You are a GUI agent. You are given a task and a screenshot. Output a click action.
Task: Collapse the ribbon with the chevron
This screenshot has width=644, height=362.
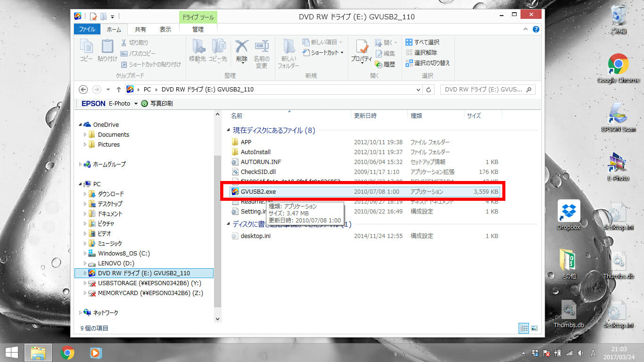click(527, 29)
